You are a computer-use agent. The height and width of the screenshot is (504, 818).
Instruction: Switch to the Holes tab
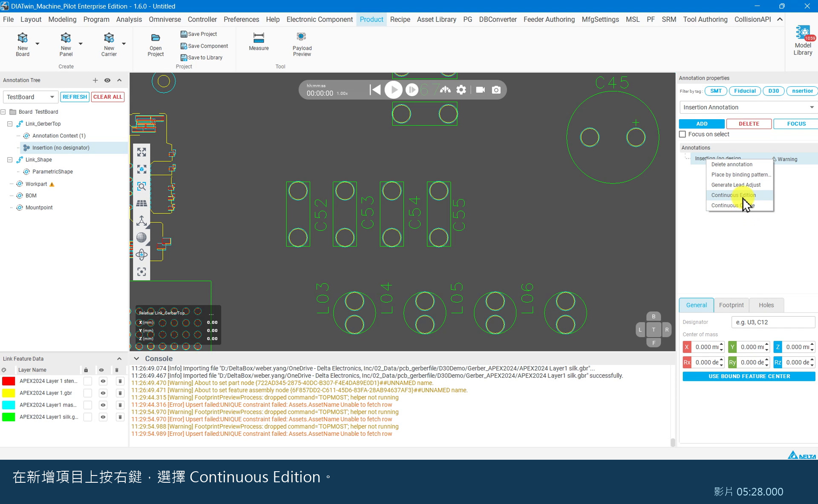(x=766, y=305)
